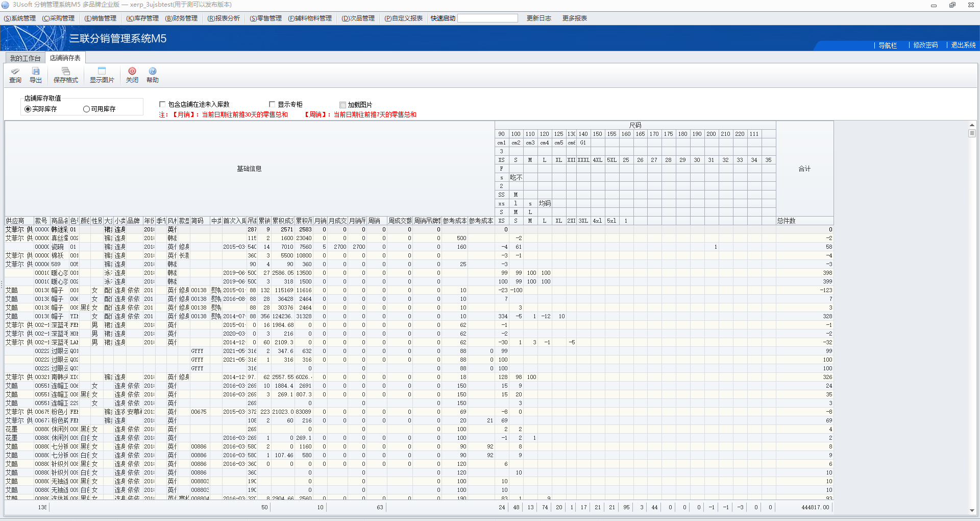The width and height of the screenshot is (980, 521).
Task: Click the 显示图片 (Show picture) icon
Action: click(x=102, y=75)
